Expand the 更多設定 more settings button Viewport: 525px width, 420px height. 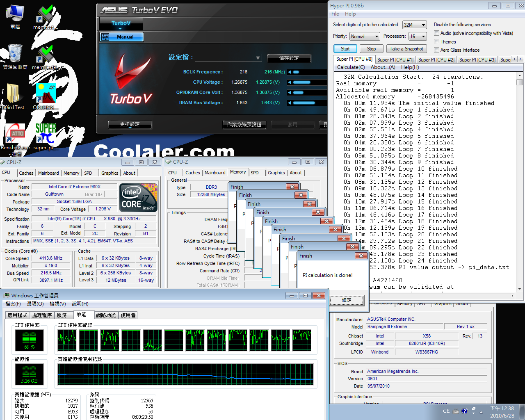click(x=130, y=124)
